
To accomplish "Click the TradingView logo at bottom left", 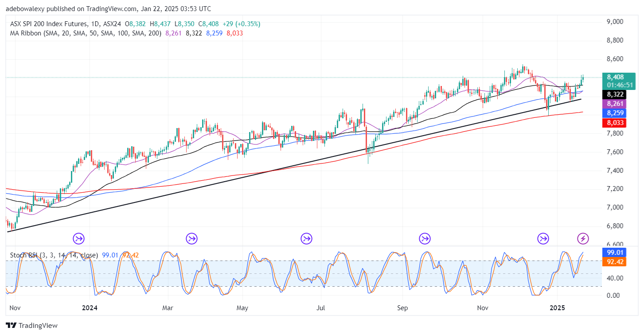I will [x=32, y=326].
